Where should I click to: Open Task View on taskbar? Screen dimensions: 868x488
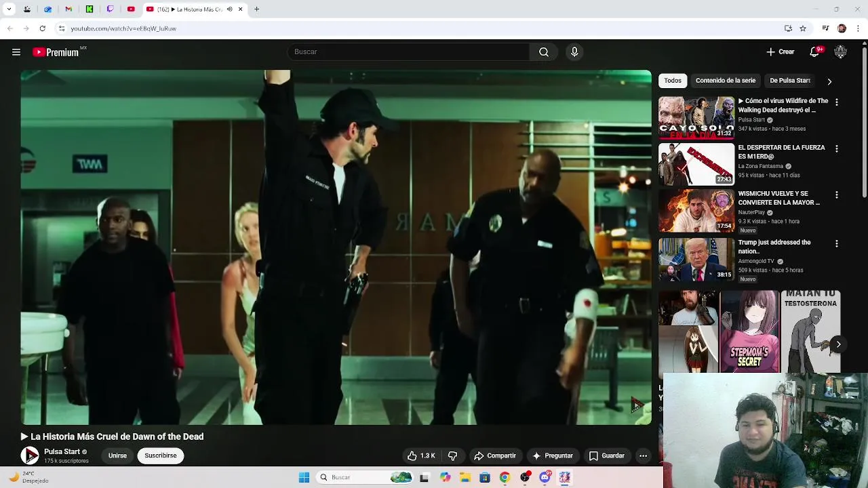point(425,478)
